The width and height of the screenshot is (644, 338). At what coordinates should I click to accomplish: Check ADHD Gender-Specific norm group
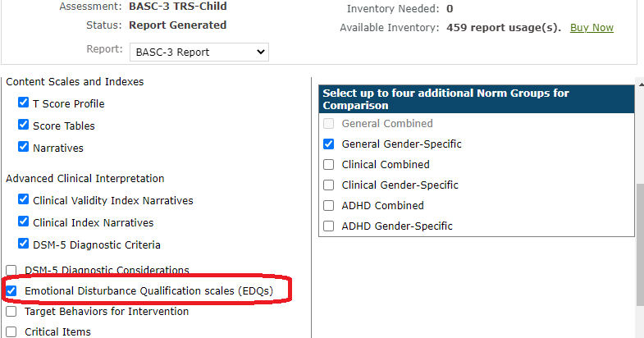pos(329,226)
